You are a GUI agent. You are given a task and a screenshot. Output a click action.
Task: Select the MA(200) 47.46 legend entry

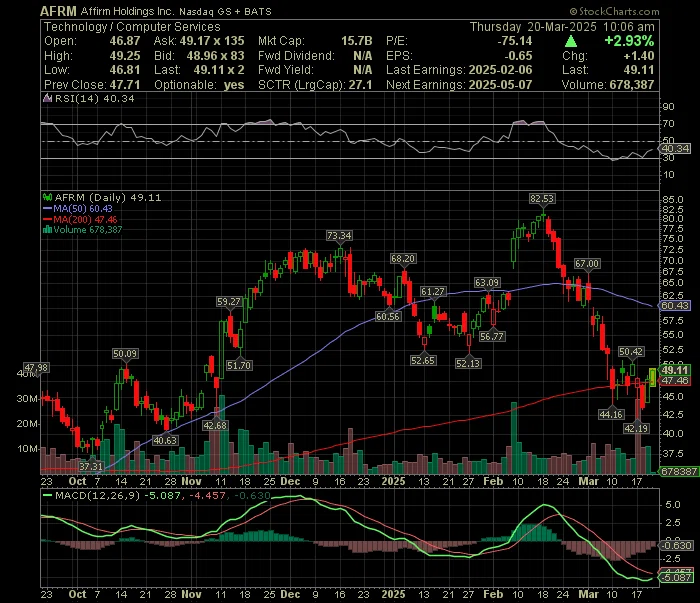tap(80, 219)
